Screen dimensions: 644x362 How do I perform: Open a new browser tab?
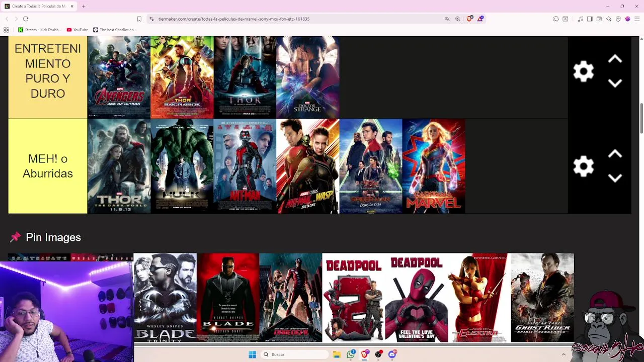click(84, 6)
